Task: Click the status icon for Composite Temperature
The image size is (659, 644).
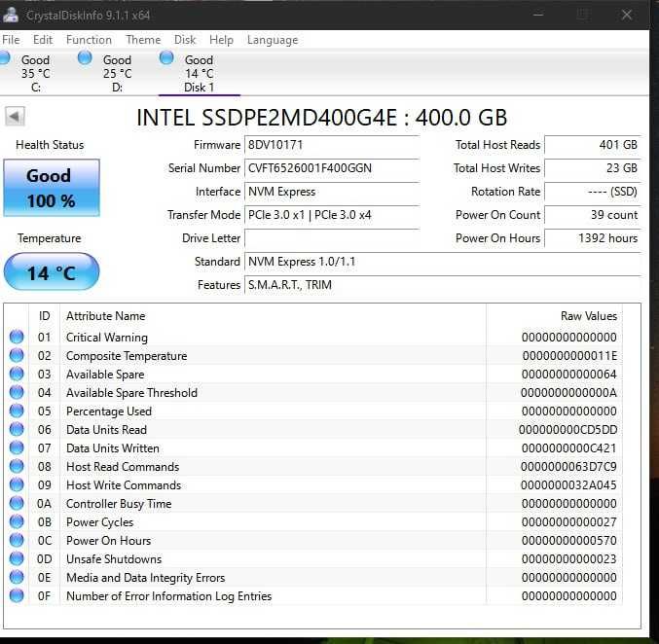Action: point(17,355)
